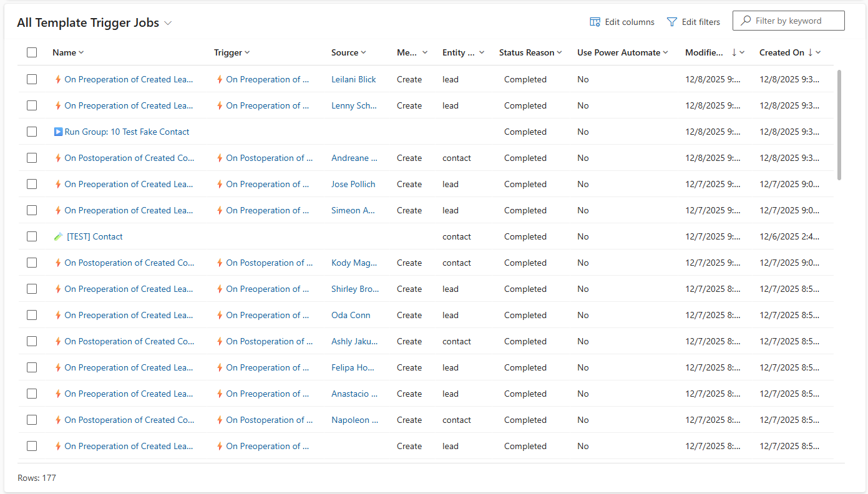Screen dimensions: 868x494
Task: Open the All Template Trigger Jobs view dropdown
Action: [168, 23]
